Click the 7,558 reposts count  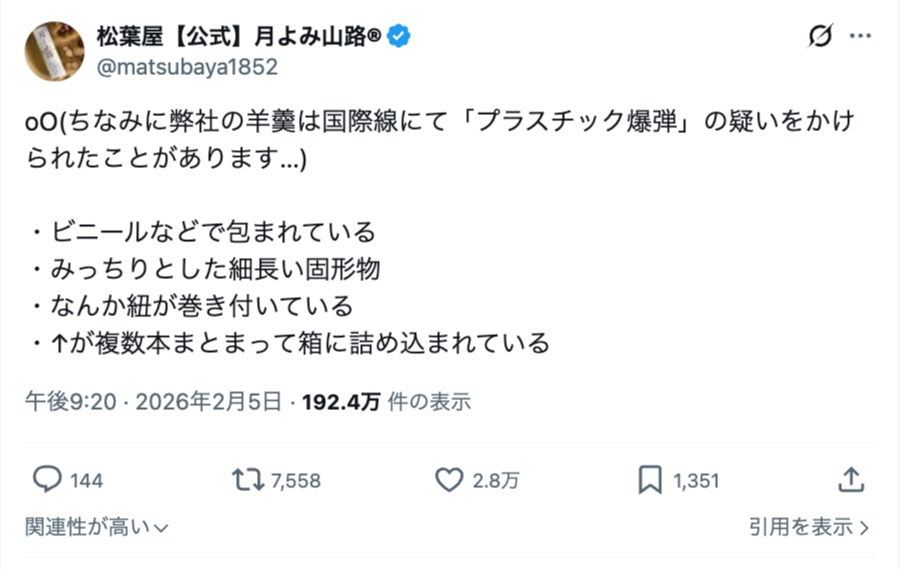tap(295, 481)
